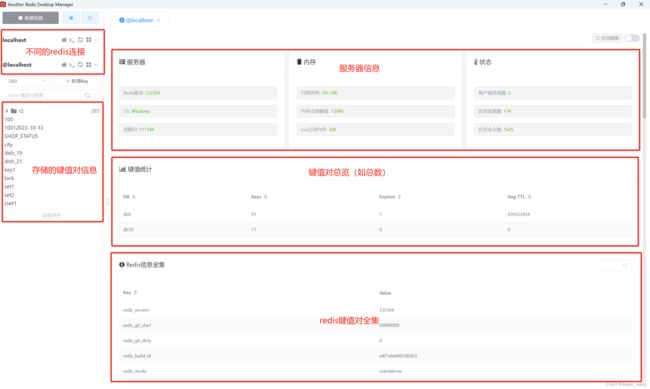
Task: Open the settings gear button
Action: pyautogui.click(x=71, y=18)
